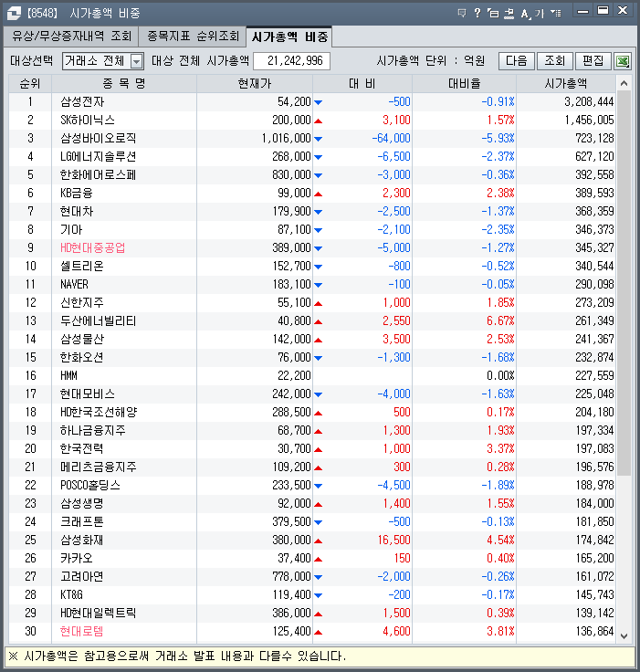Switch to 종목지표 순위조회 tab
Image resolution: width=640 pixels, height=672 pixels.
193,36
